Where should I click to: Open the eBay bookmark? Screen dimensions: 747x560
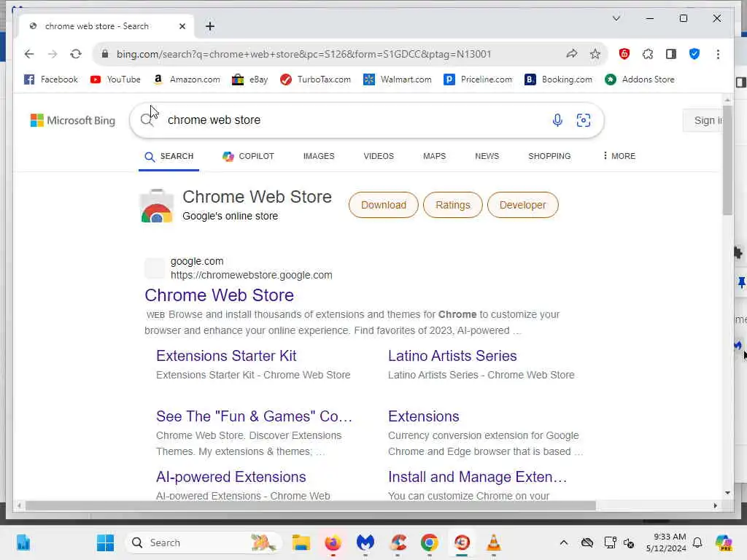coord(249,79)
